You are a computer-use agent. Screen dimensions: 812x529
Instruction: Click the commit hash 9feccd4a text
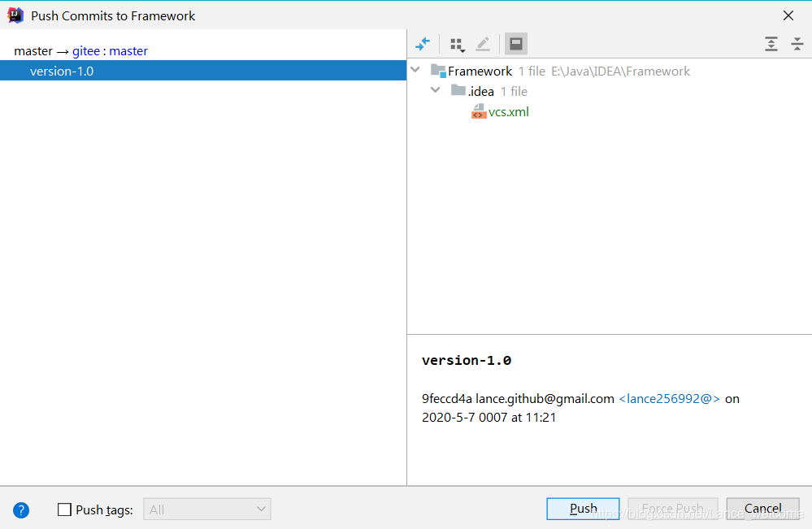point(447,398)
